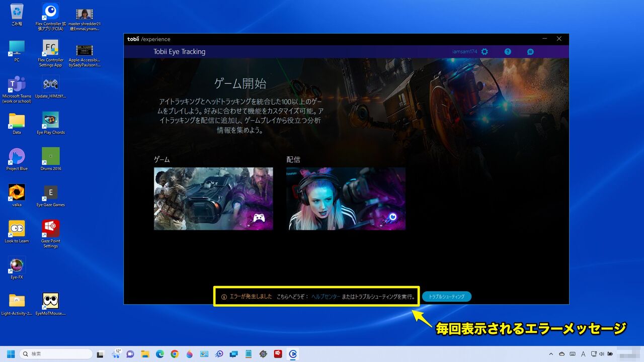The height and width of the screenshot is (362, 644).
Task: Select the Data folder on desktop
Action: coord(17,124)
